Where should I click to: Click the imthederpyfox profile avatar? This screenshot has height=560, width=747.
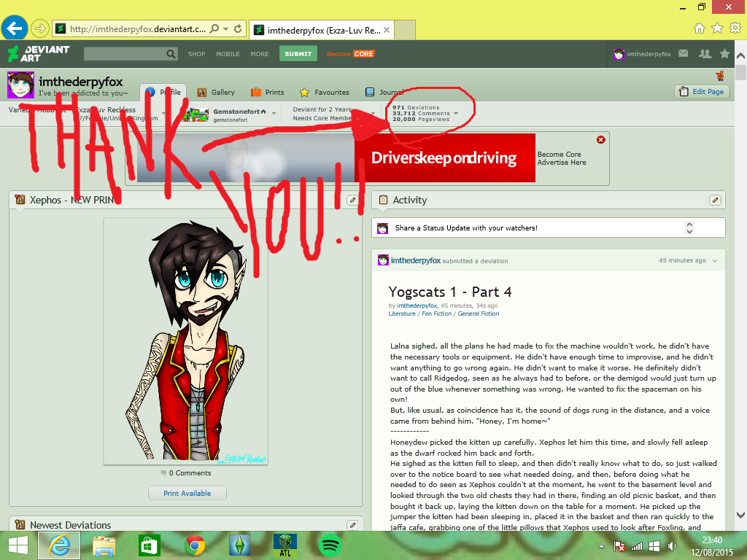point(20,85)
